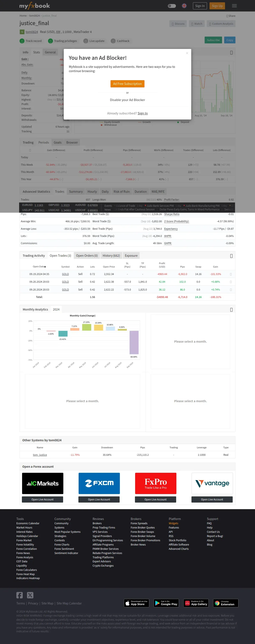Viewport: 255px width, 644px height.
Task: Open the Chrome Extension badge
Action: [x=225, y=603]
